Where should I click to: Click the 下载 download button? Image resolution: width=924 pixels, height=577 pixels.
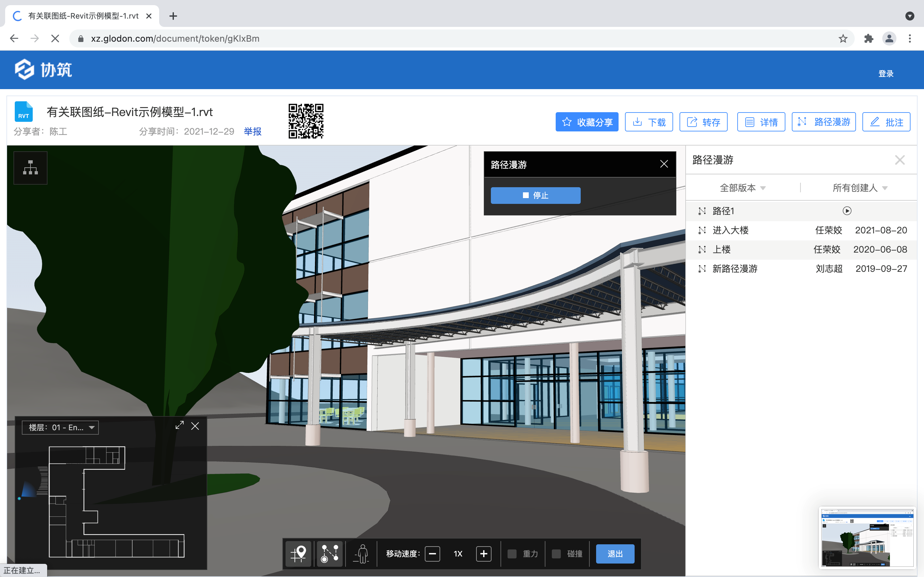coord(649,122)
